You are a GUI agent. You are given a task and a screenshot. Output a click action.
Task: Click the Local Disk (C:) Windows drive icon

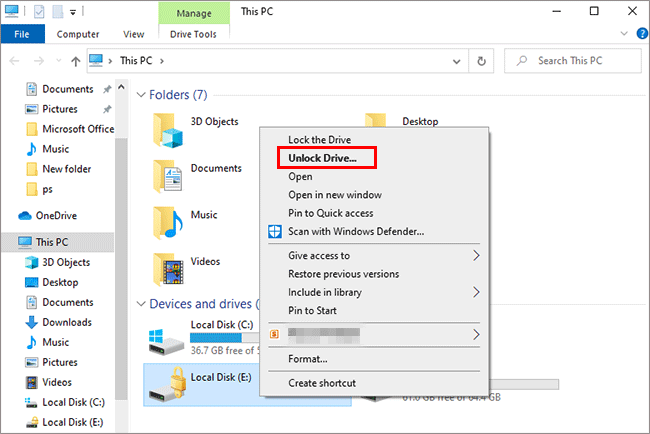166,342
